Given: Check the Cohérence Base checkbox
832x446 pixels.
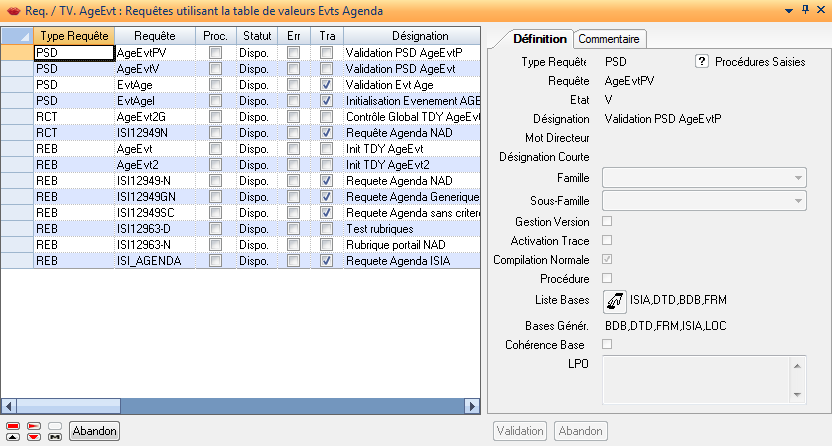Looking at the screenshot, I should click(607, 344).
